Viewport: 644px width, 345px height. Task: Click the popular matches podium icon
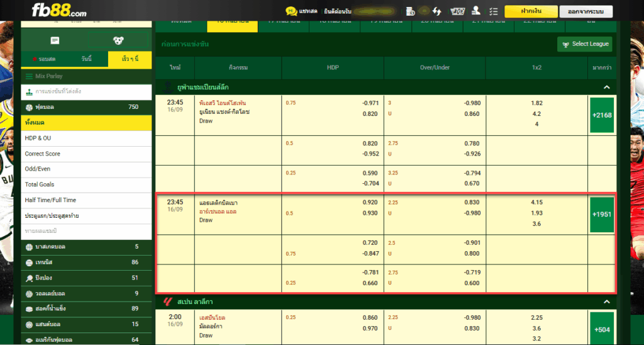[x=29, y=92]
